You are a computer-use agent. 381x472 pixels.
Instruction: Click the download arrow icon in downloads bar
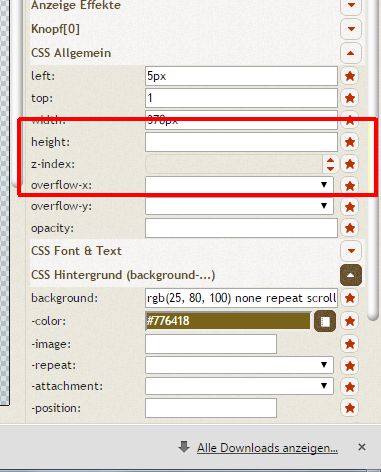pyautogui.click(x=184, y=447)
